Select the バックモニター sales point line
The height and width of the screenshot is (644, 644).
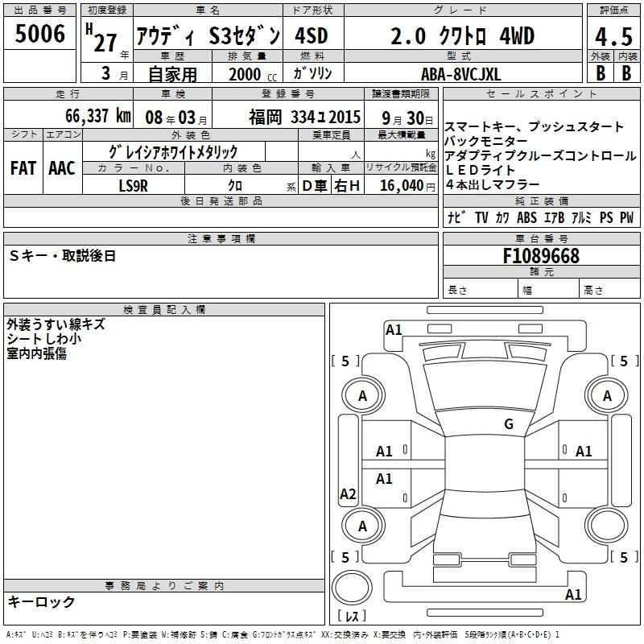[x=486, y=142]
